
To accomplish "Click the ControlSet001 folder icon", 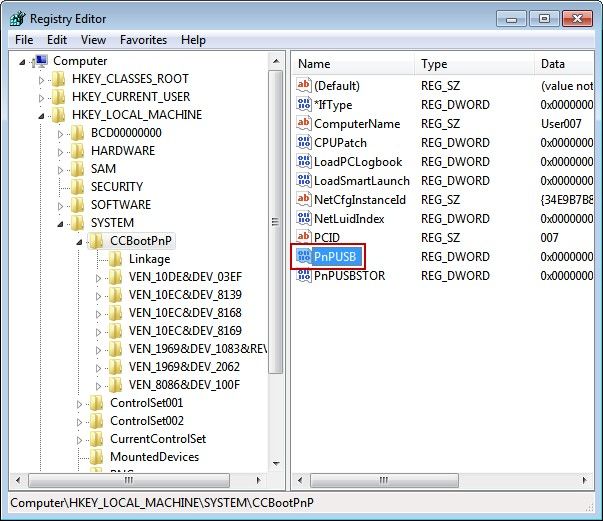I will 97,403.
